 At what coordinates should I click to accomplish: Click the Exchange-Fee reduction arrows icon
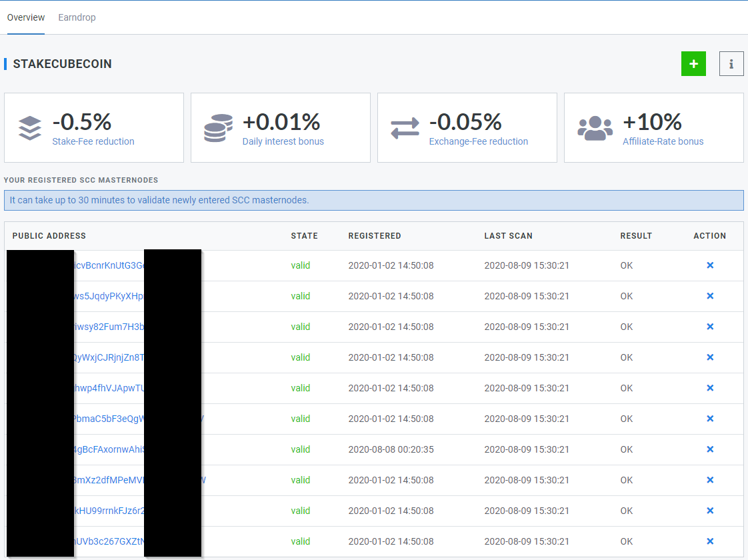[x=405, y=128]
